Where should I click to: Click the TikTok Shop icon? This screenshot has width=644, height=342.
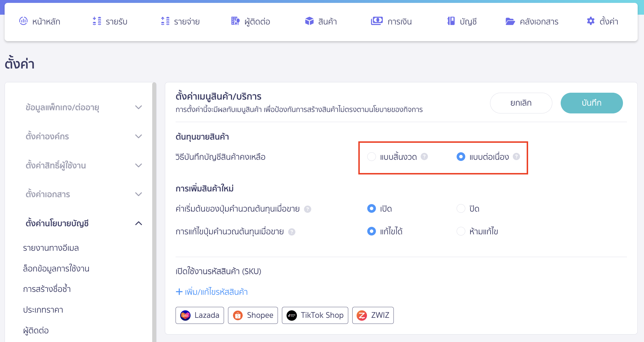[292, 315]
